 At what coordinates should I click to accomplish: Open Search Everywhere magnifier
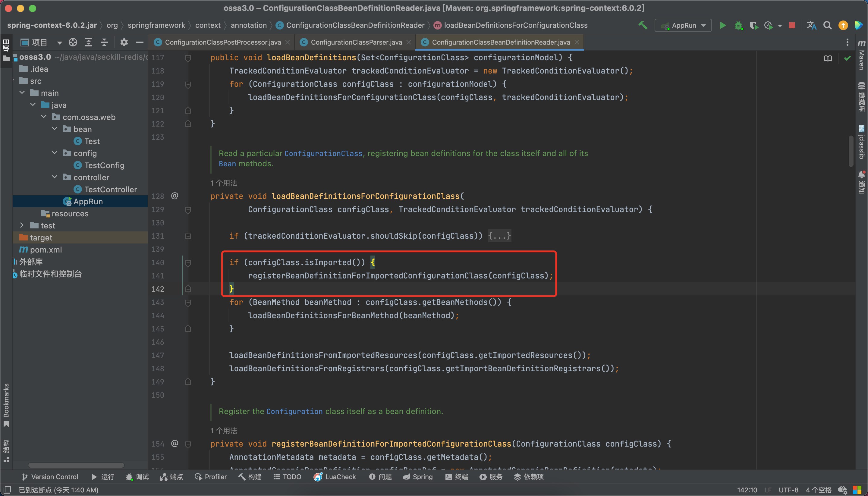[x=827, y=26]
